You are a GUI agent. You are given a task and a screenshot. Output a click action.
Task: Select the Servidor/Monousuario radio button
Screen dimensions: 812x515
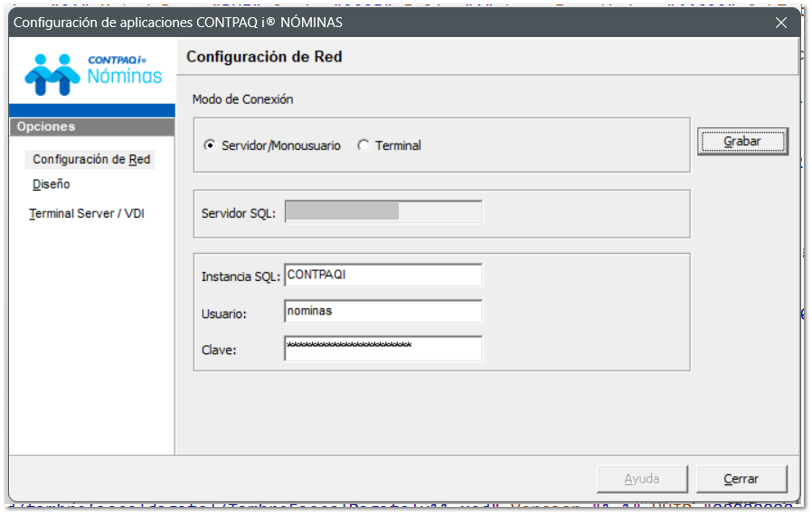[x=272, y=145]
